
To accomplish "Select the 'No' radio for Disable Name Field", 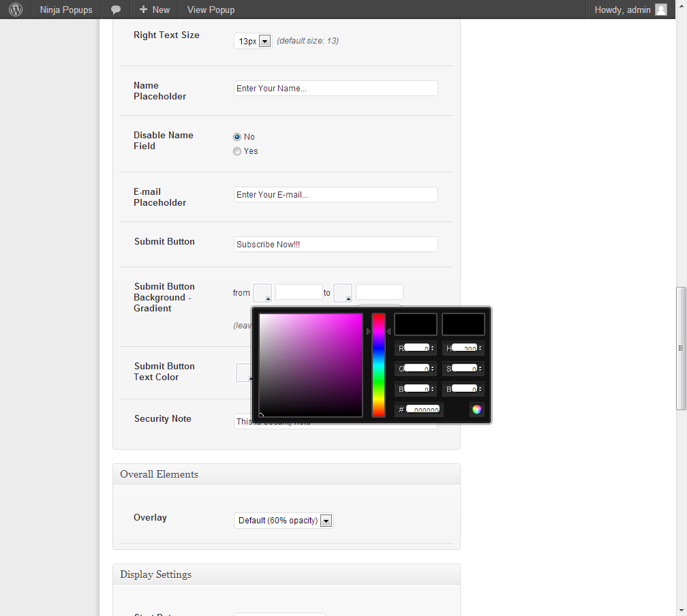I will (237, 137).
